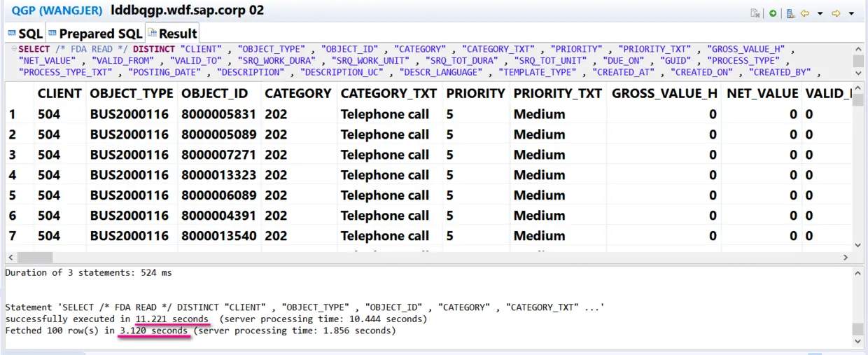Click the horizontal scrollbar thumb under the table
The width and height of the screenshot is (868, 355).
pos(34,258)
